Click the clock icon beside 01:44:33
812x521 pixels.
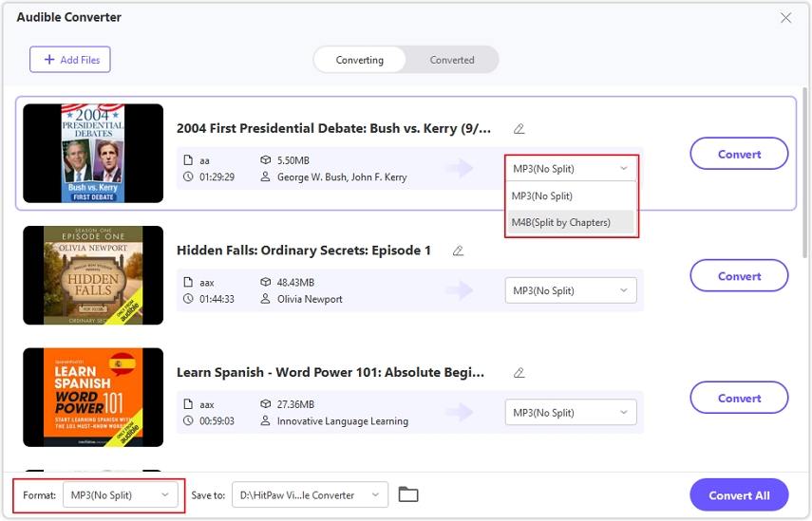[x=188, y=299]
